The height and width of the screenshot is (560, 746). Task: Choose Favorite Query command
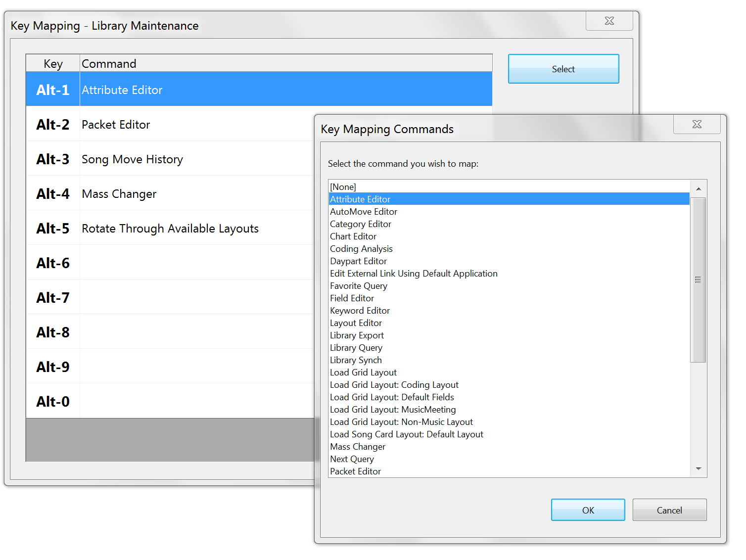[x=359, y=286]
